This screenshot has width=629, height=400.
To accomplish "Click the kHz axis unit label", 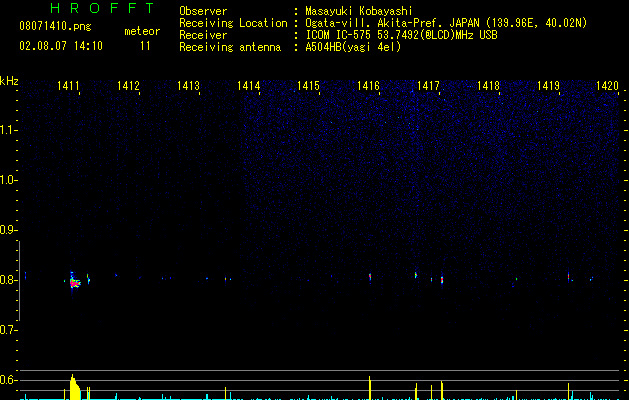I will [x=9, y=81].
